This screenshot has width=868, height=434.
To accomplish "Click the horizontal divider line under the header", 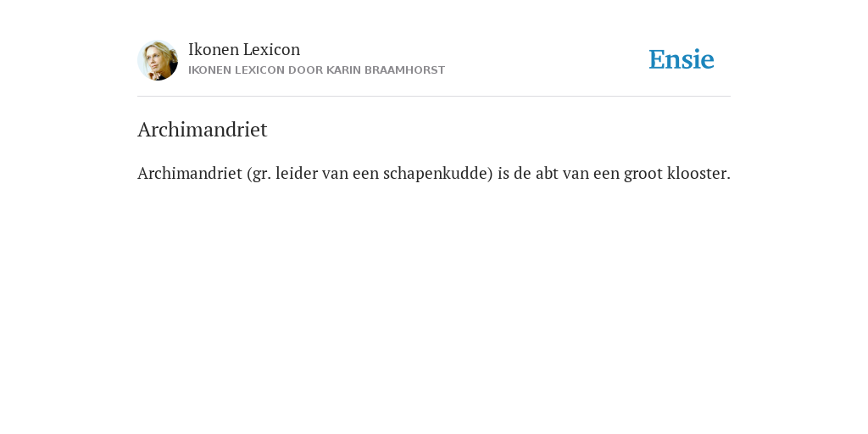I will [434, 97].
